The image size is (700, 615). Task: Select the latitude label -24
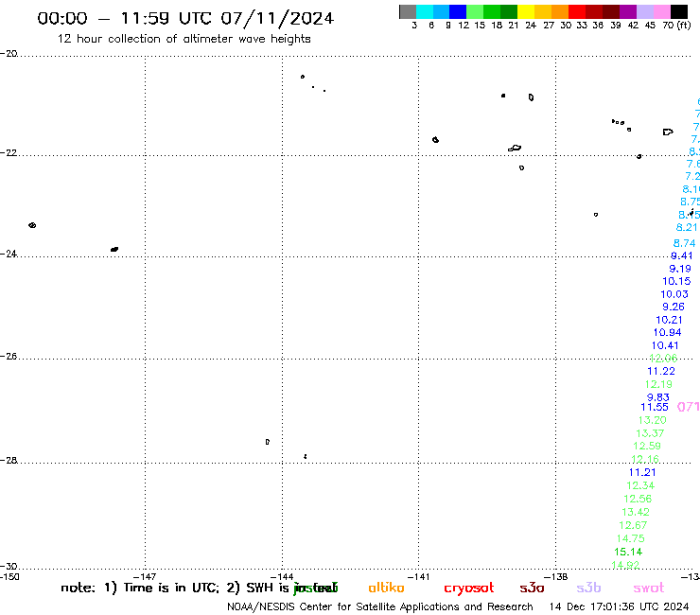click(x=9, y=254)
